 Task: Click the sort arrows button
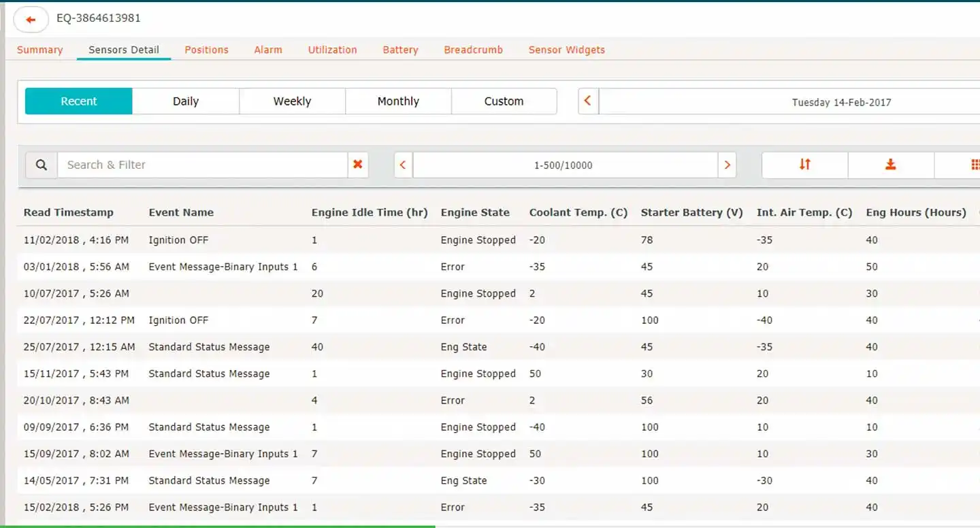[x=805, y=165]
